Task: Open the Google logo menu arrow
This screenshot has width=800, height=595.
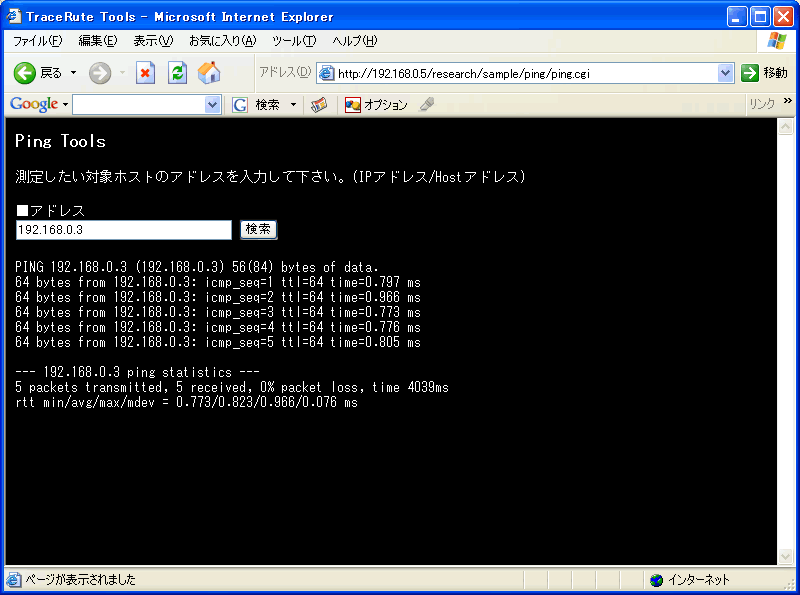Action: tap(65, 105)
